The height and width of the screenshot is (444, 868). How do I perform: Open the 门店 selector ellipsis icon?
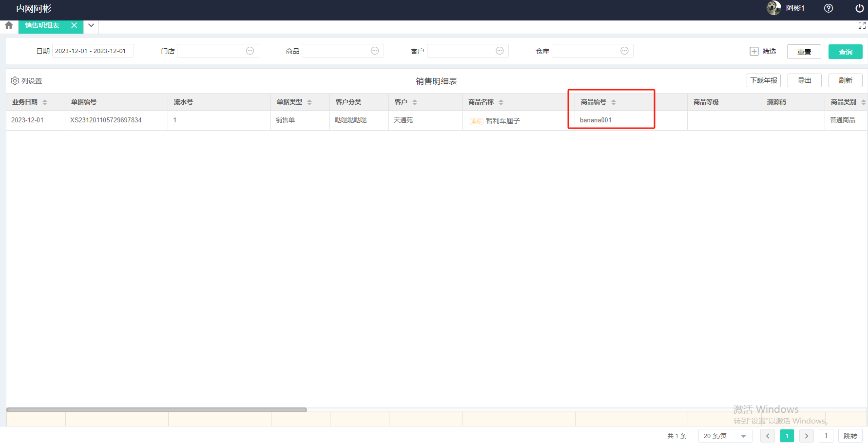point(250,51)
